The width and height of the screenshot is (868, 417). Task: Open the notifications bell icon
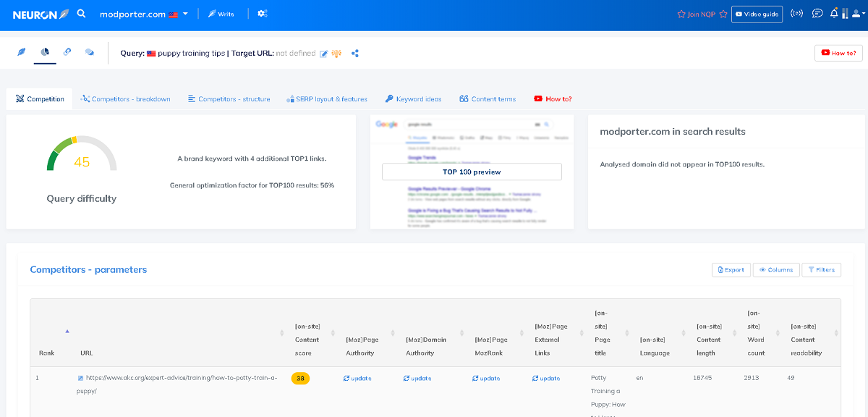[834, 14]
